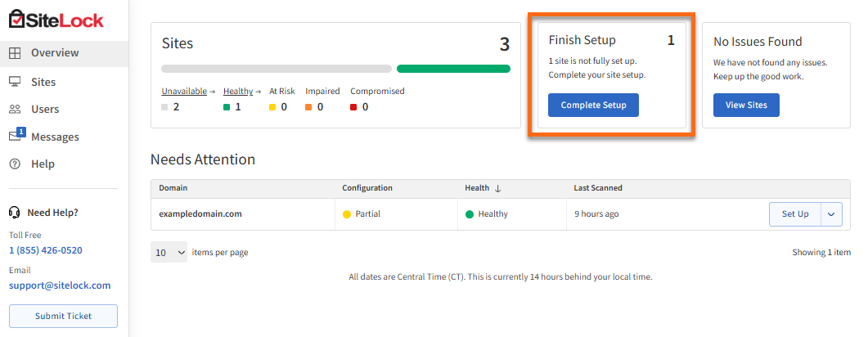Click the Healthy text in the table row
The image size is (868, 337).
492,214
